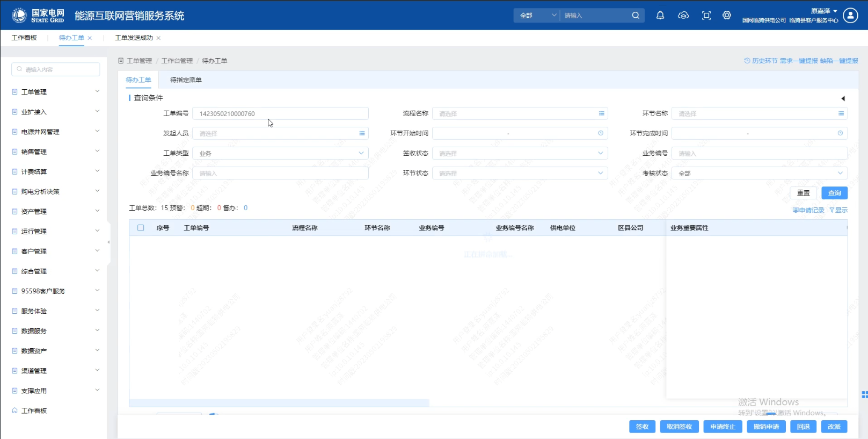The width and height of the screenshot is (868, 439).
Task: Expand the 业扩接入 sidebar menu
Action: click(x=56, y=112)
